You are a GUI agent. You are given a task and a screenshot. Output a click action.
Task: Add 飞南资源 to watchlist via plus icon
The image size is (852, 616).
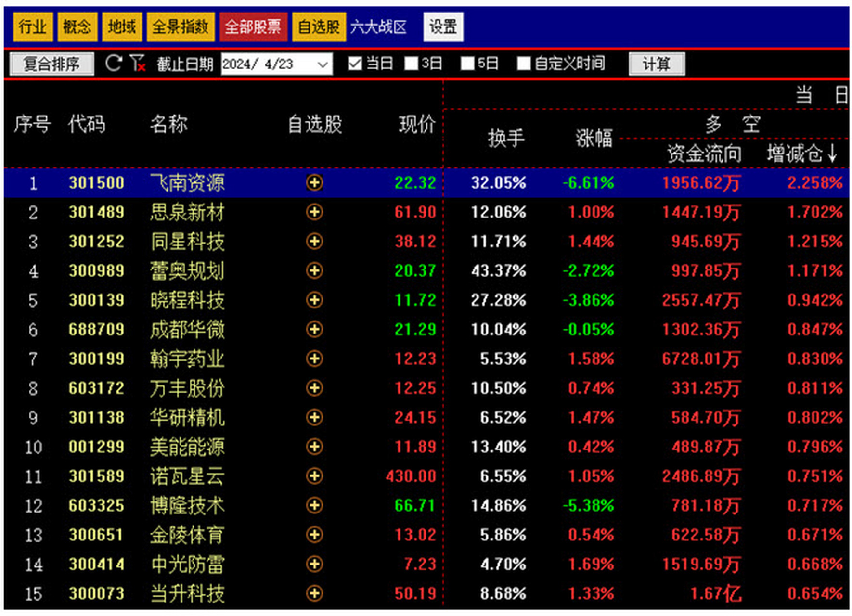[314, 182]
